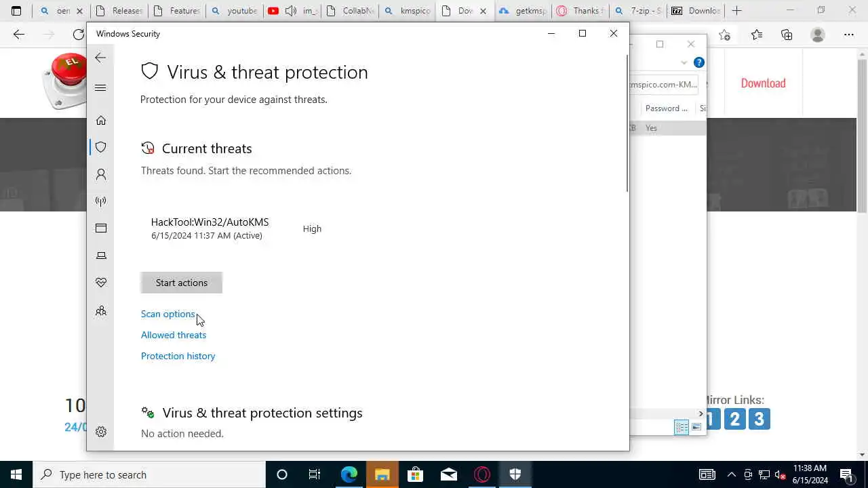Click the kmspico.com address field
The image size is (868, 488).
pyautogui.click(x=664, y=84)
